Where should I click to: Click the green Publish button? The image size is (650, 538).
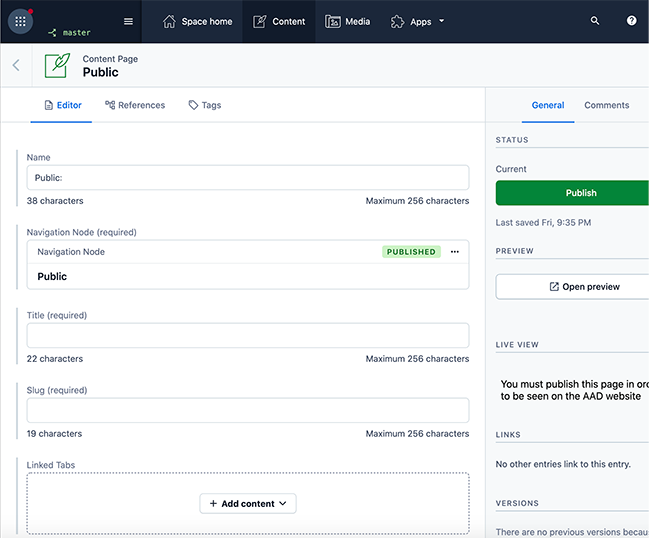pyautogui.click(x=572, y=193)
